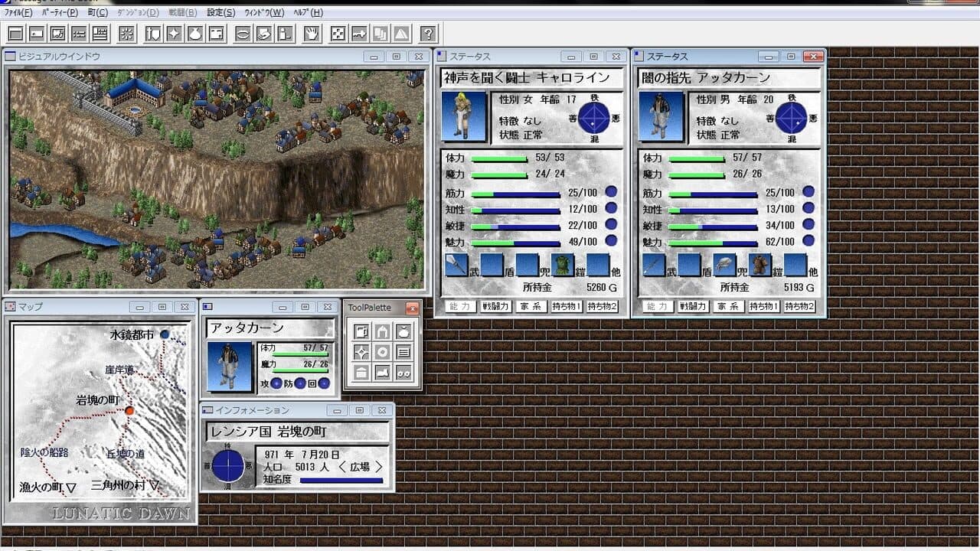Screen dimensions: 980x551
Task: Open the ヘルプ(H) menu
Action: 308,12
